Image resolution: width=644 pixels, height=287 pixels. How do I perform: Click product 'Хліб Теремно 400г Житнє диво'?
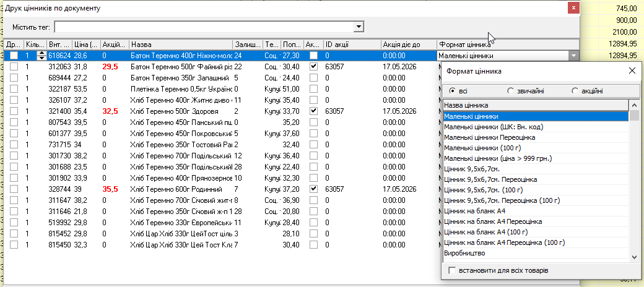(181, 100)
